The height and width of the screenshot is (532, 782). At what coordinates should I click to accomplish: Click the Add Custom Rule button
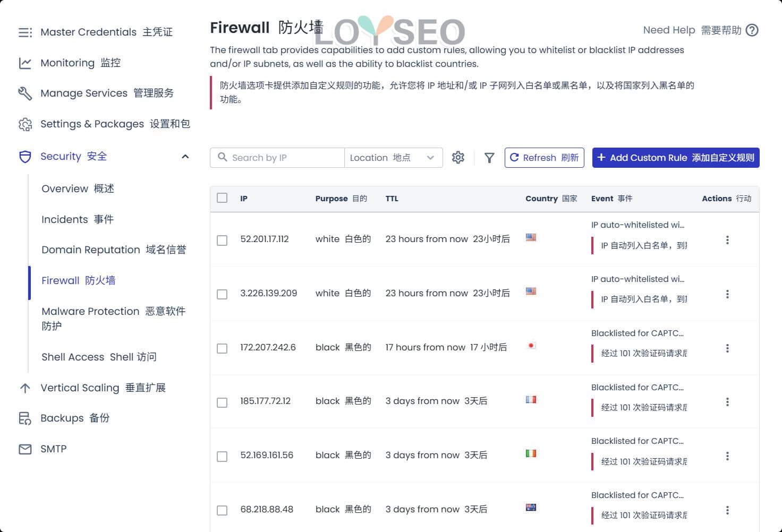pyautogui.click(x=675, y=157)
